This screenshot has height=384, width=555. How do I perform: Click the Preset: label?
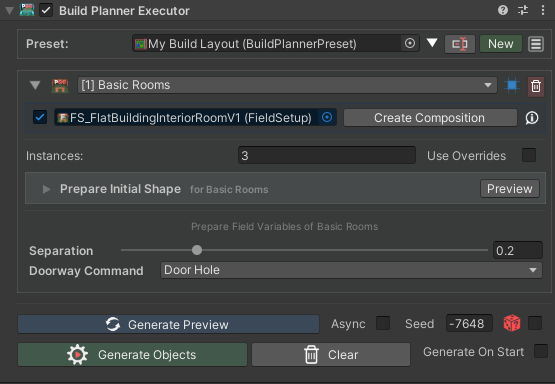(47, 44)
